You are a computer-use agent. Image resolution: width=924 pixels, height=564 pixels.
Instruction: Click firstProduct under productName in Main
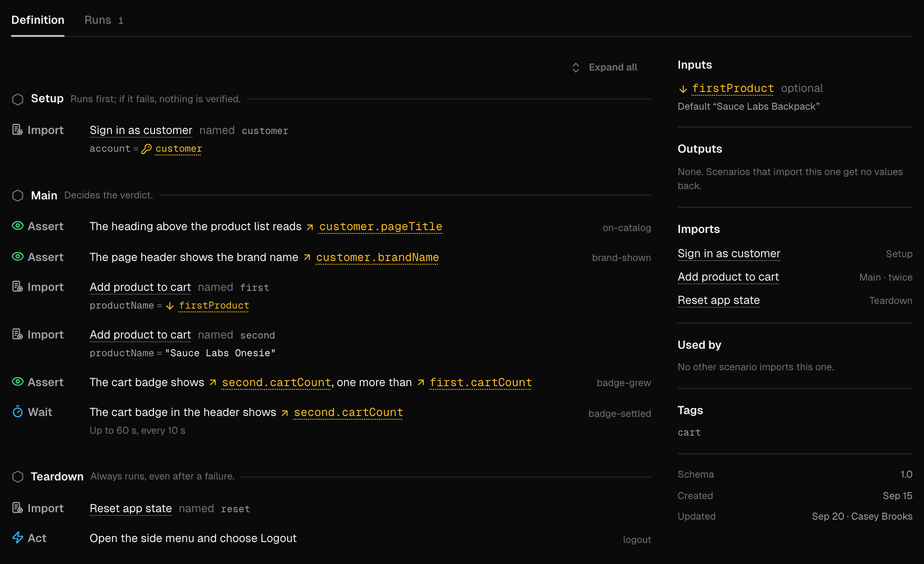tap(214, 306)
